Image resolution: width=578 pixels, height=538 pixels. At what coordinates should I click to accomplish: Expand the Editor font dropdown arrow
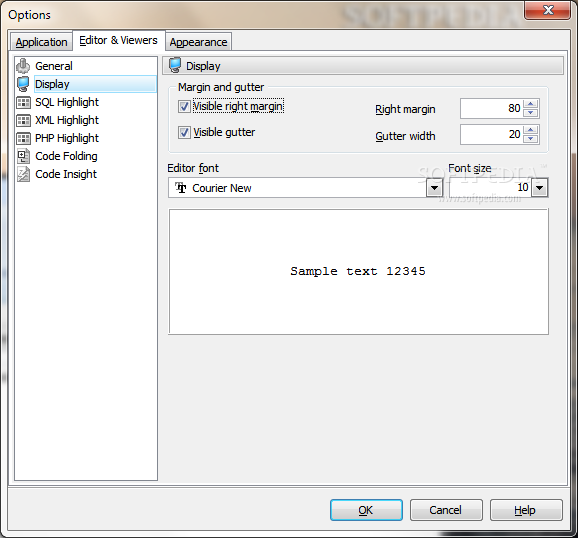click(434, 188)
